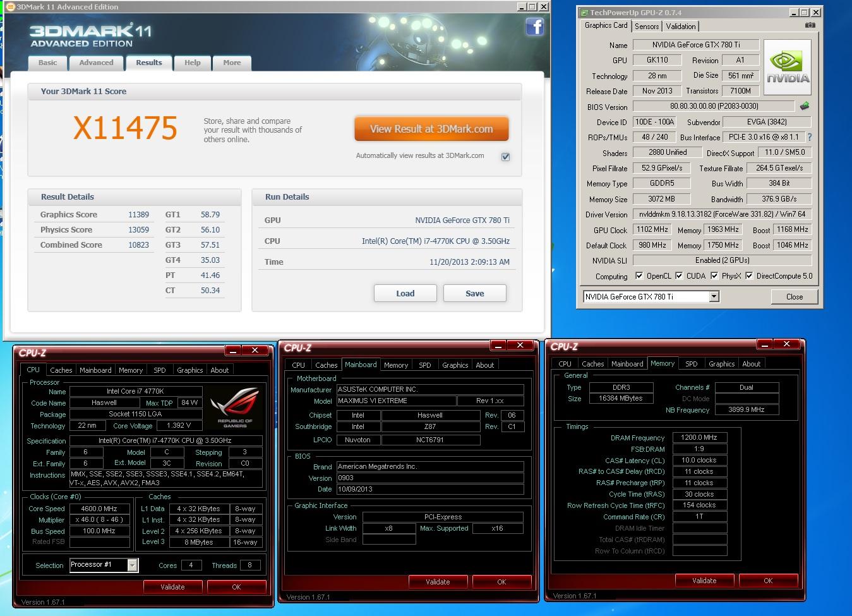Click the Bus Interface question mark in GPU-Z

click(x=809, y=137)
